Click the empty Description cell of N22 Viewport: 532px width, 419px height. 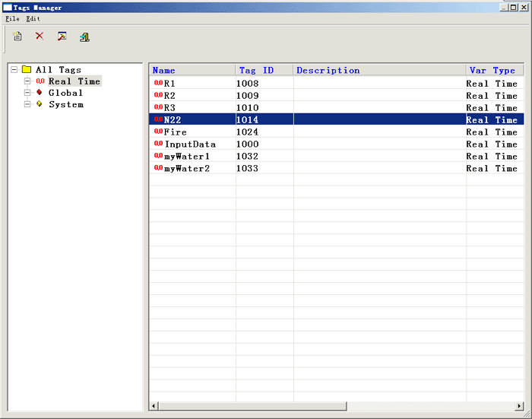[x=380, y=119]
